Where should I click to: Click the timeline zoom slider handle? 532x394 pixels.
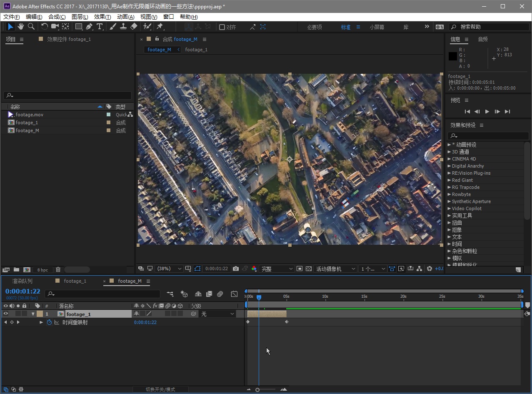(257, 390)
